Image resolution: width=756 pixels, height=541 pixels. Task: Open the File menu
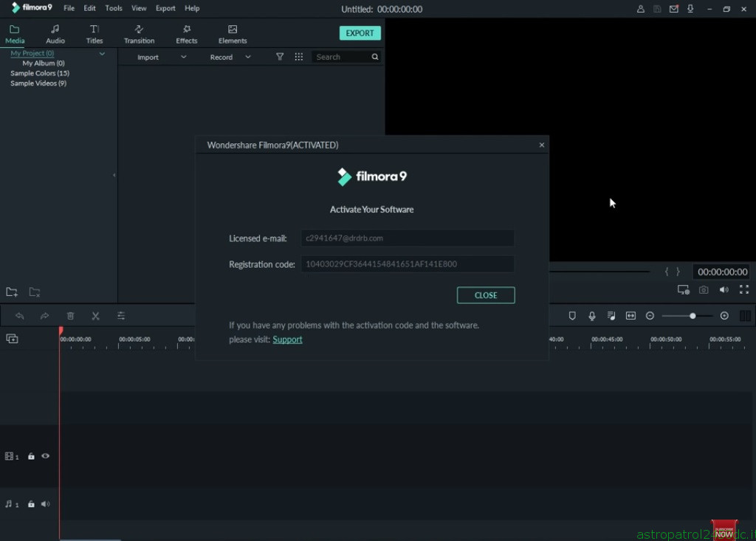[x=69, y=8]
